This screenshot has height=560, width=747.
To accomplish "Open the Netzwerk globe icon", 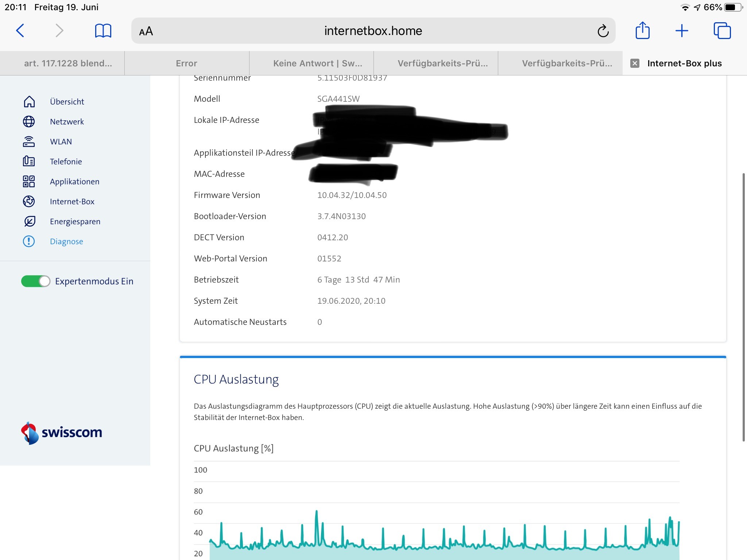I will [x=29, y=122].
